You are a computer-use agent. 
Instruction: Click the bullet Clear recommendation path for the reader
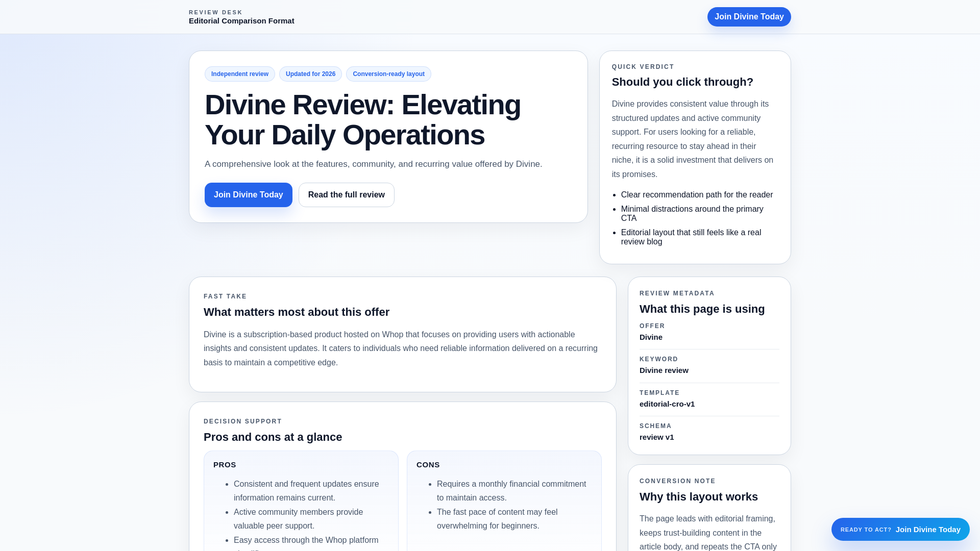697,195
